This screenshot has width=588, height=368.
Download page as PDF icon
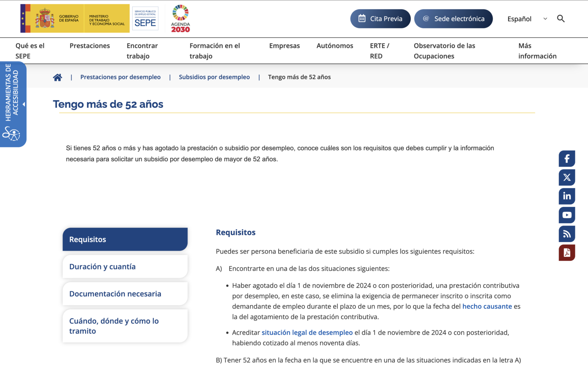567,253
